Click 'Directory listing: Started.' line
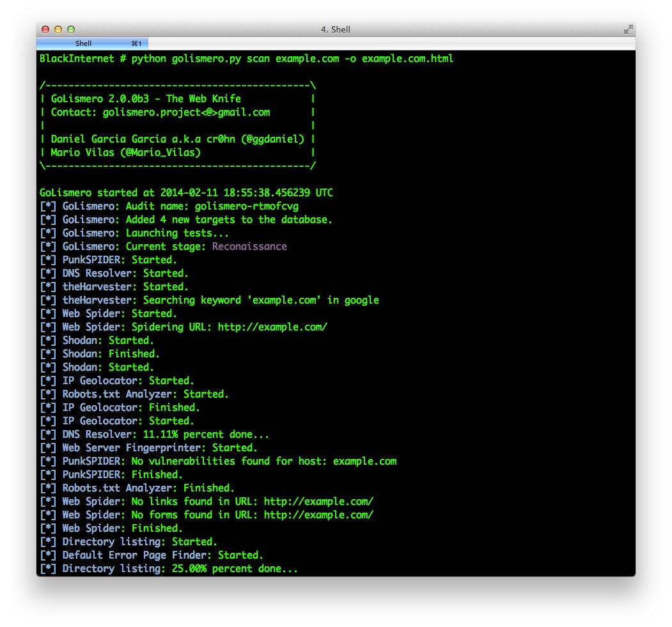Screen dimensions: 672x627 pos(129,542)
